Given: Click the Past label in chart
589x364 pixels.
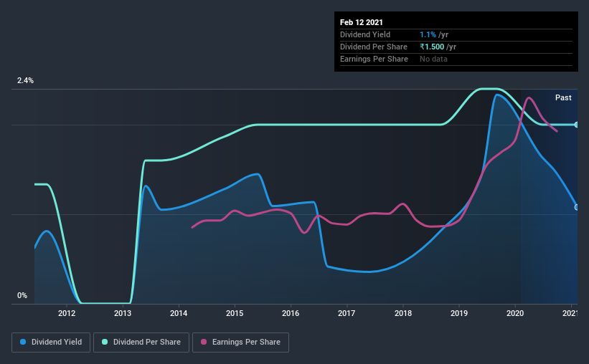Looking at the screenshot, I should coord(563,97).
